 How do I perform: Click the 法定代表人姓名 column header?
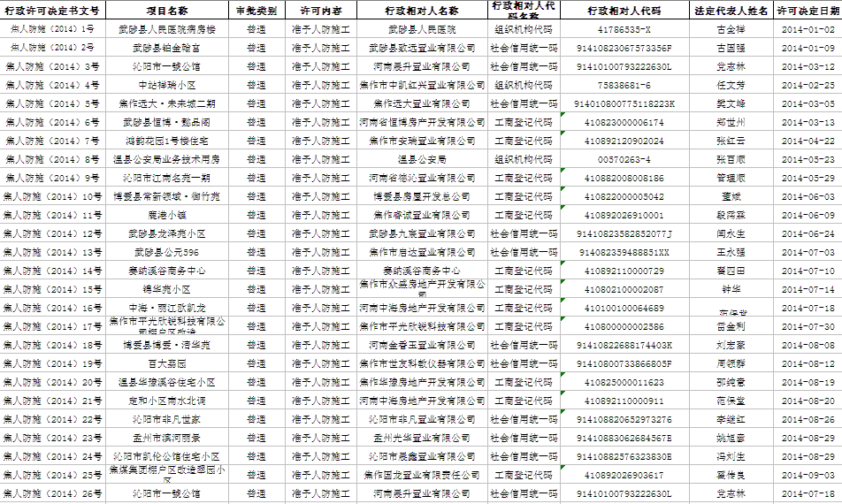pos(730,10)
